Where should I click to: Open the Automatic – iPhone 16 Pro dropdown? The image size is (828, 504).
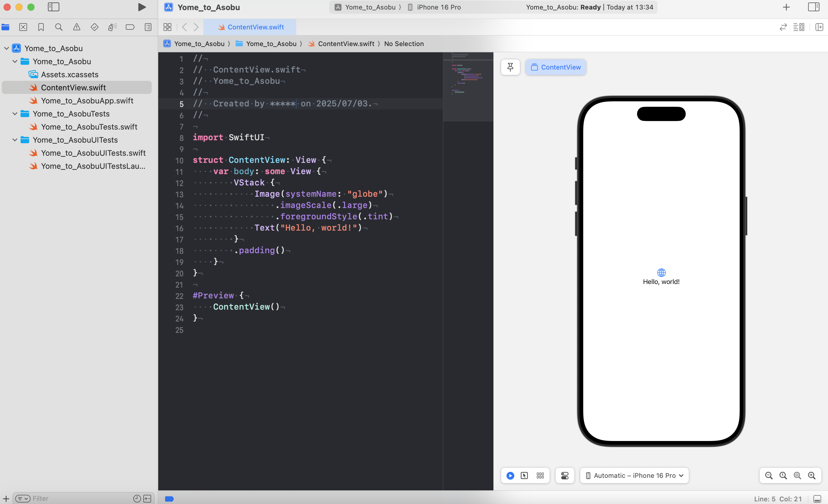tap(634, 475)
